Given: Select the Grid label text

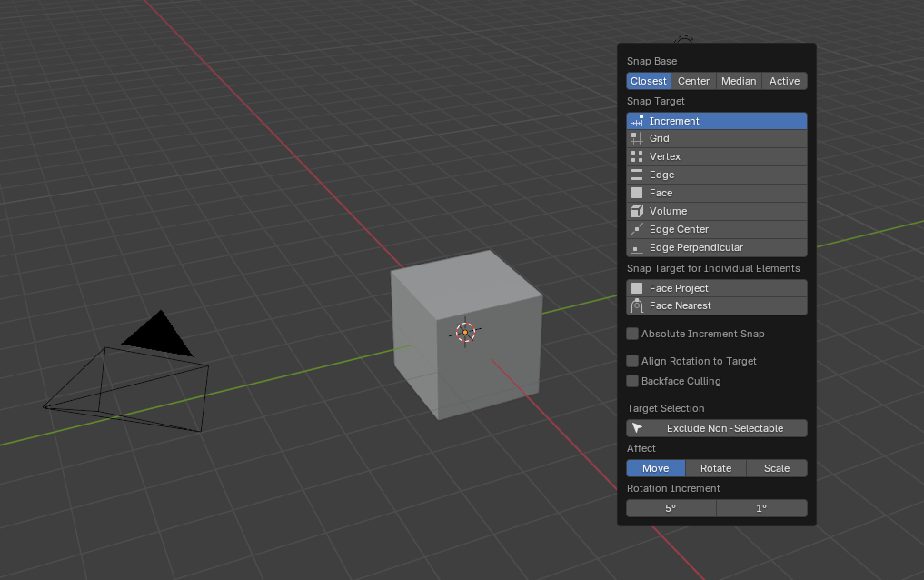Looking at the screenshot, I should [x=660, y=138].
